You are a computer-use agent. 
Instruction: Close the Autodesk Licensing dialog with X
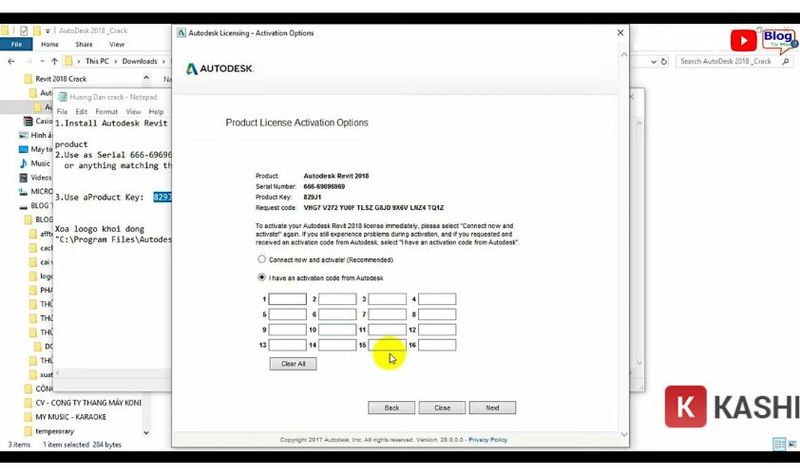(x=620, y=33)
